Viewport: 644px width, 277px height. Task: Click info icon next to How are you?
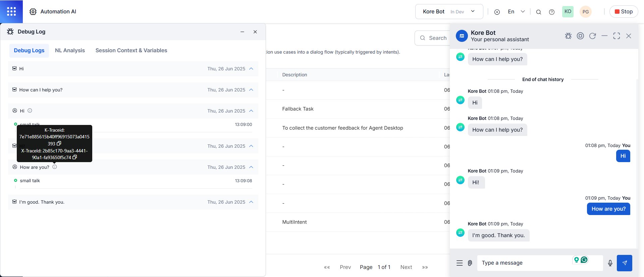(x=55, y=167)
